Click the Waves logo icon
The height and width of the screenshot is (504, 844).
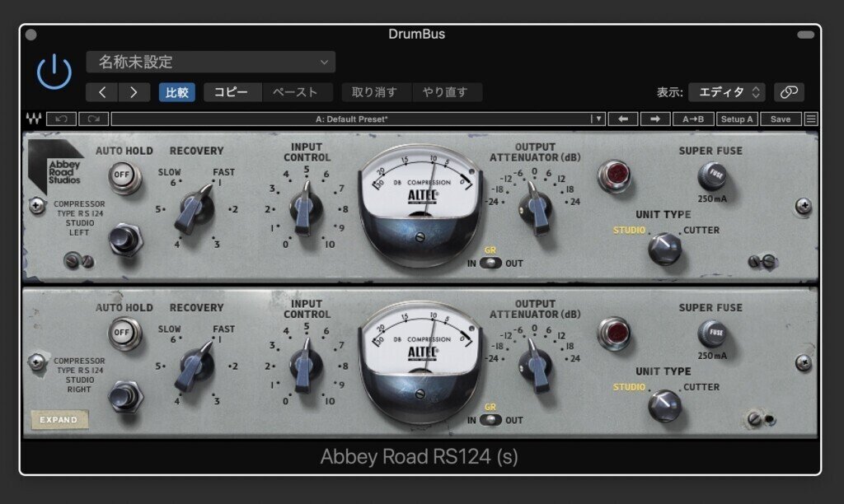(35, 119)
